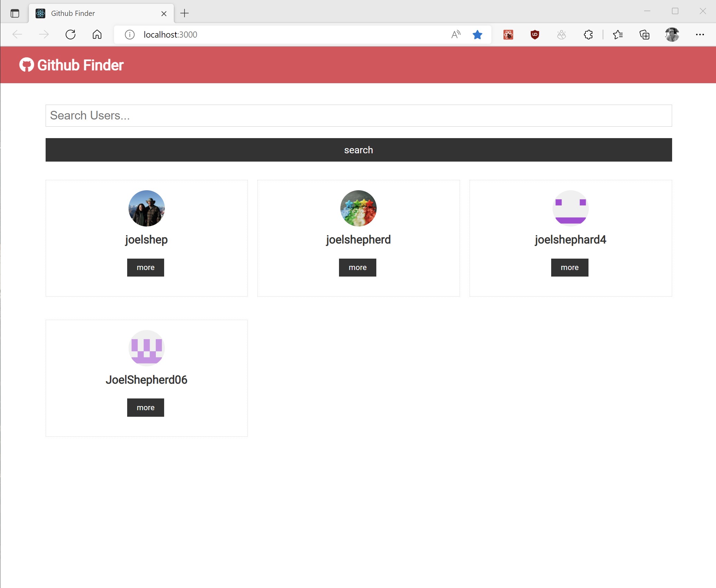Go to the browser home page

click(97, 35)
